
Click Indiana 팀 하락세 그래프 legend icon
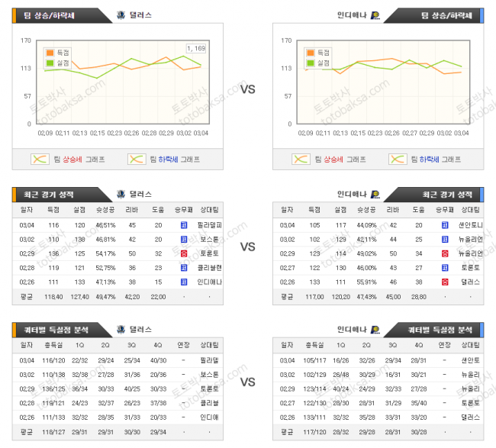(398, 160)
